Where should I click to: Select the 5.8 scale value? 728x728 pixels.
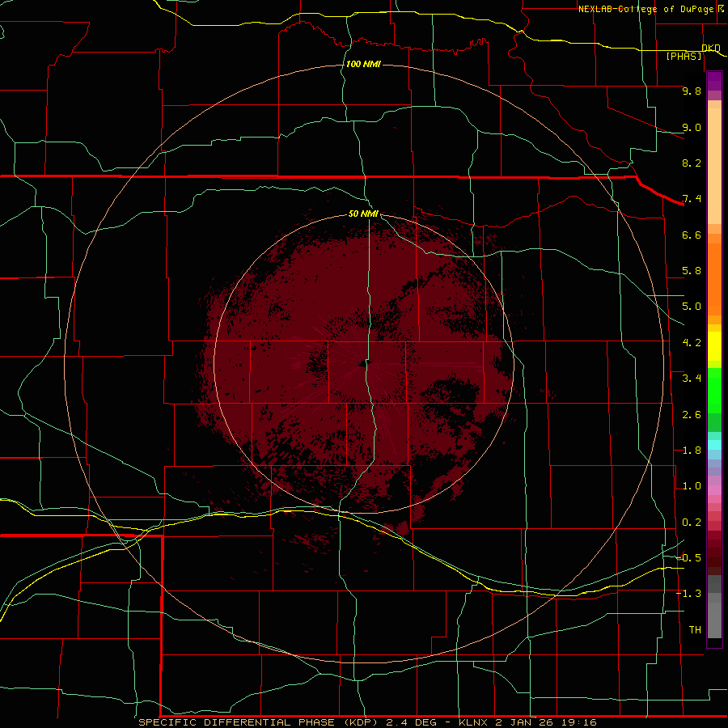(692, 271)
